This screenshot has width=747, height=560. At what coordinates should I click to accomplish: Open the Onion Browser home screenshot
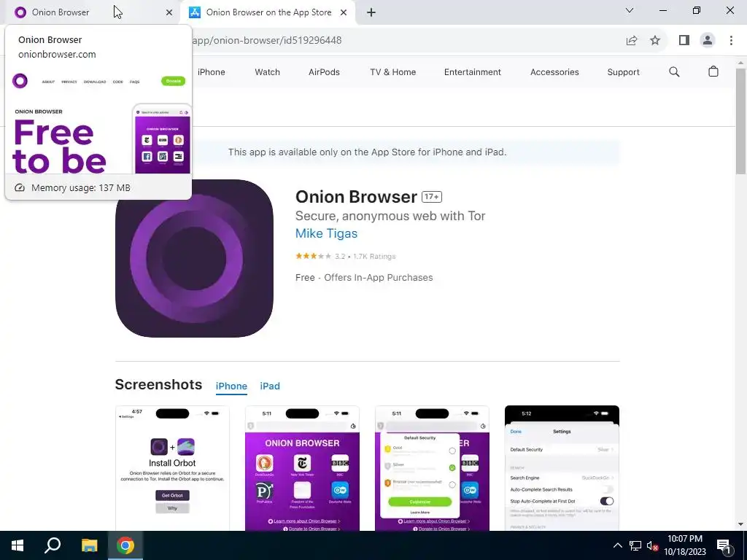[302, 468]
